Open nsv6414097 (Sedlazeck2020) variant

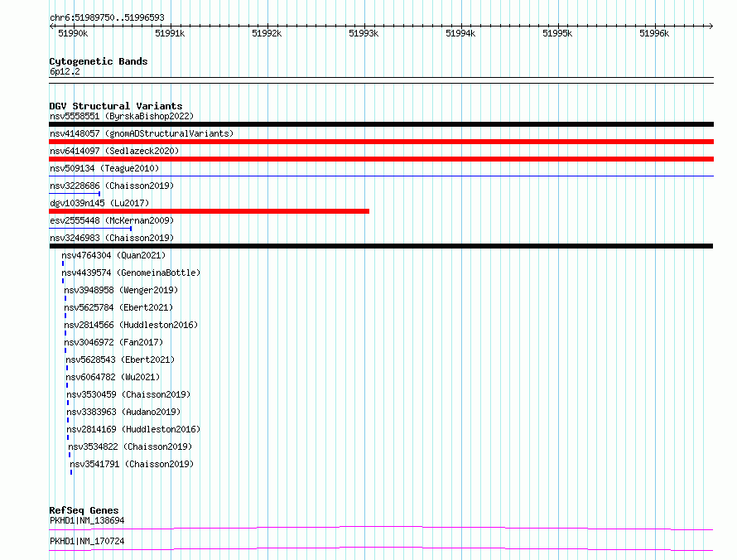[114, 151]
